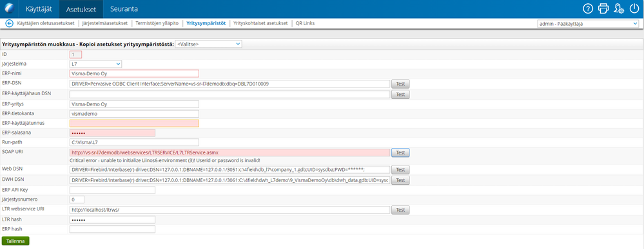Viewport: 644px width, 249px height.
Task: Click Test button beside ERP-DSN
Action: (400, 84)
